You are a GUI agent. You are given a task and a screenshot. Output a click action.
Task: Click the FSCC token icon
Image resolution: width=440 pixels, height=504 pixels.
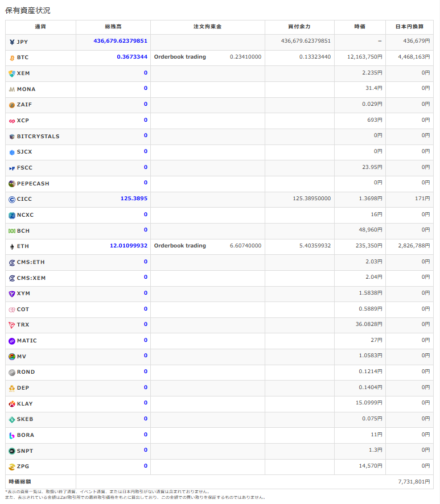(12, 168)
